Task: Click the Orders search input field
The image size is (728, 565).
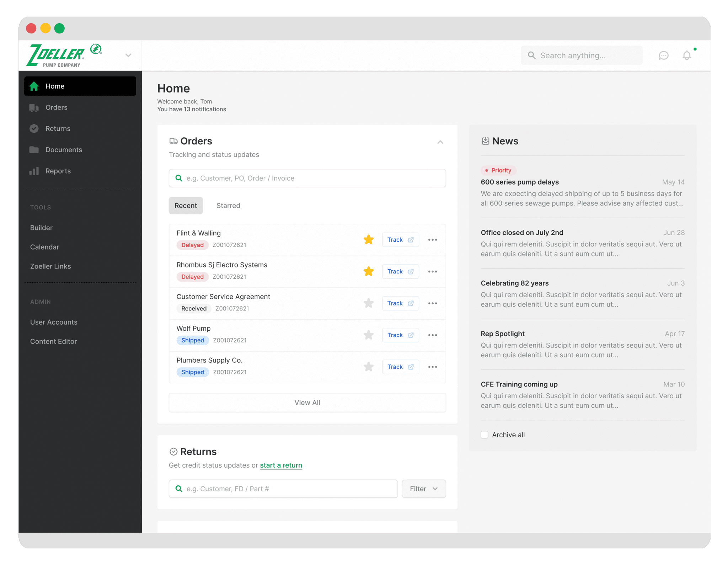Action: 307,177
